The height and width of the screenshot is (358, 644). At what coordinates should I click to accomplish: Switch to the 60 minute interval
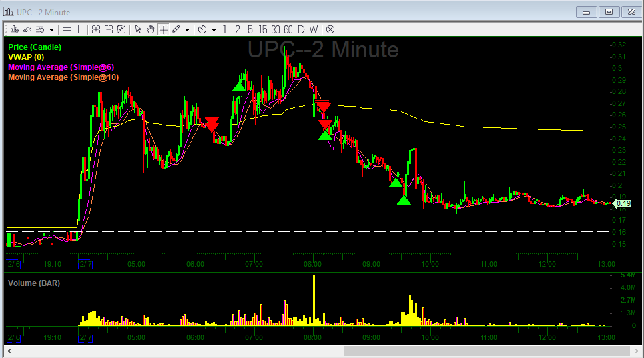coord(288,29)
